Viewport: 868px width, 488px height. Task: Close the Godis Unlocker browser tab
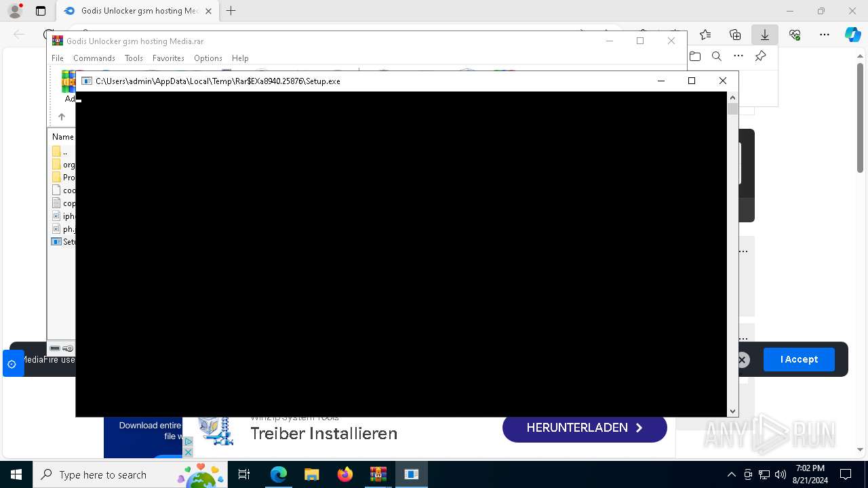(x=209, y=11)
